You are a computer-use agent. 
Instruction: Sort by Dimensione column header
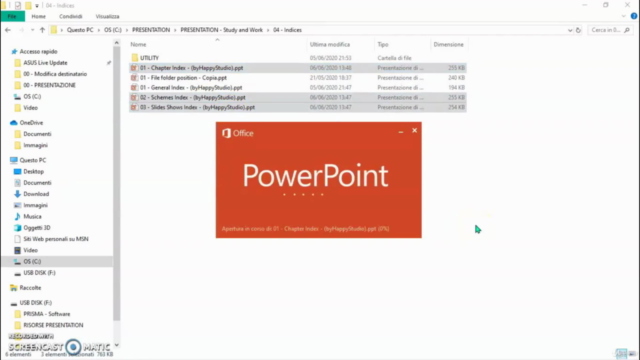click(448, 44)
